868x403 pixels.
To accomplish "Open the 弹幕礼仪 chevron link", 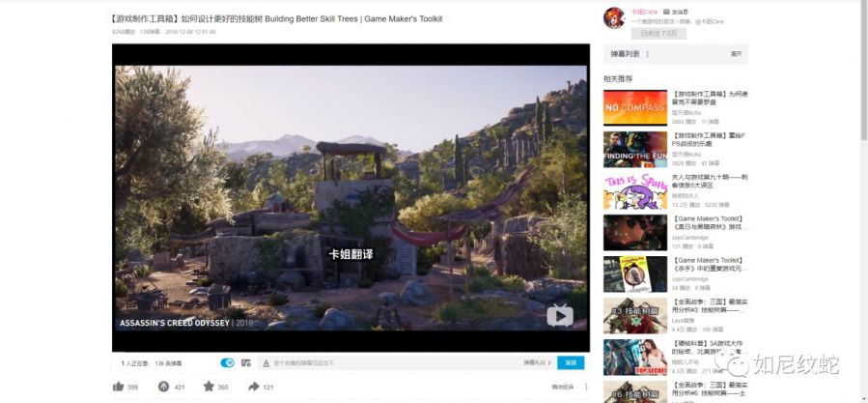I will click(x=537, y=363).
